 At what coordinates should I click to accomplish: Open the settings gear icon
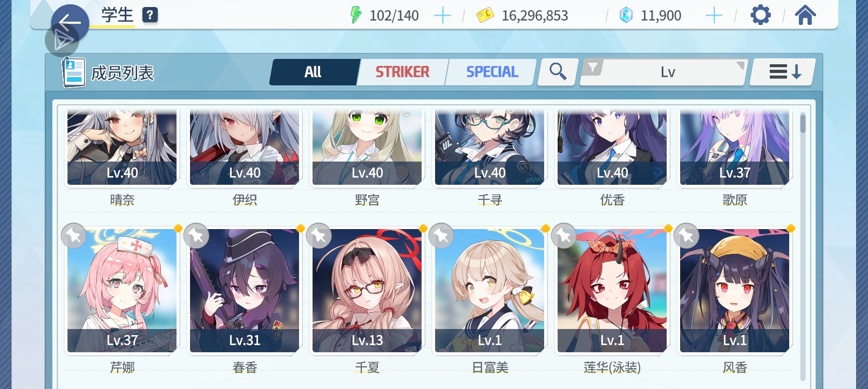pyautogui.click(x=761, y=15)
